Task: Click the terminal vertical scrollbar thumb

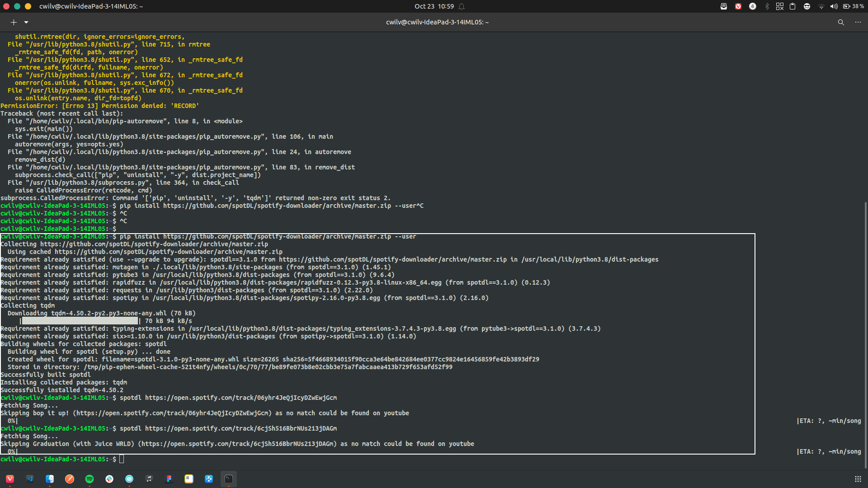Action: (866, 335)
